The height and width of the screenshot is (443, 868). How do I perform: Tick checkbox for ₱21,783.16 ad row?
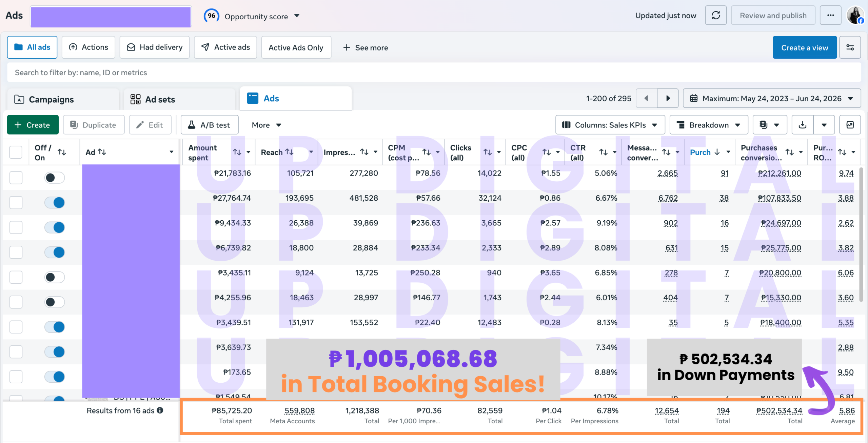click(16, 178)
